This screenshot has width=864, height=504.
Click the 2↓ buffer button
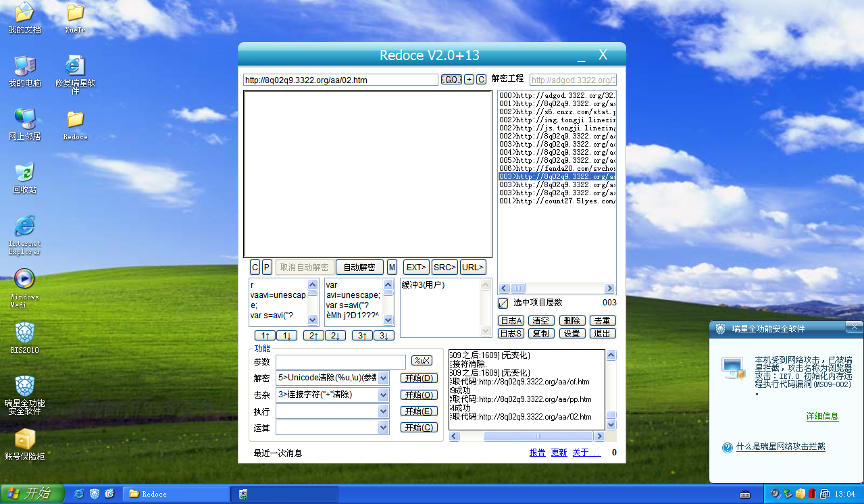click(x=335, y=336)
